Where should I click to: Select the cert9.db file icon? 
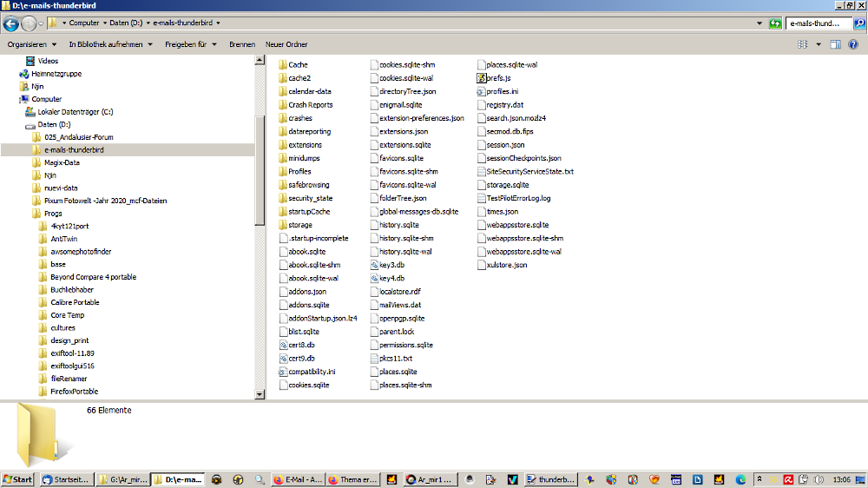point(284,359)
